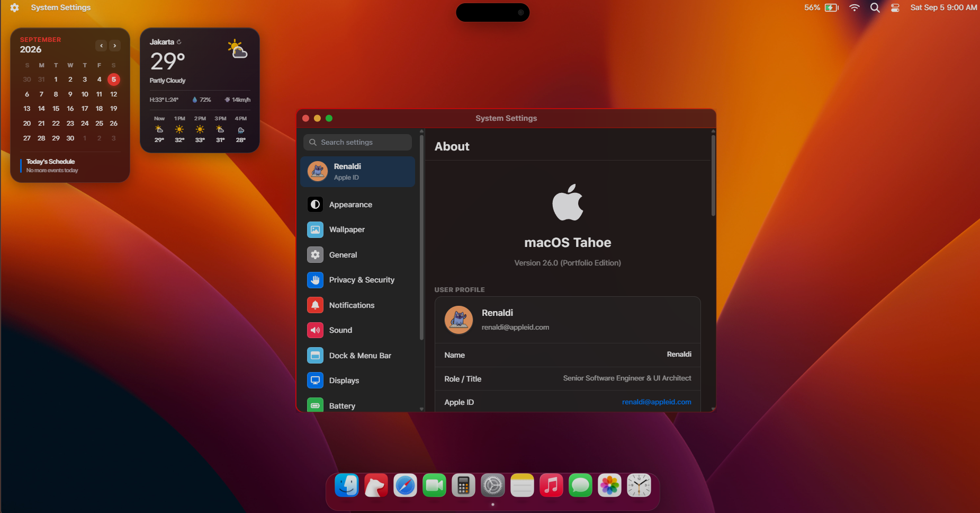
Task: Click the Search settings field
Action: pyautogui.click(x=358, y=142)
